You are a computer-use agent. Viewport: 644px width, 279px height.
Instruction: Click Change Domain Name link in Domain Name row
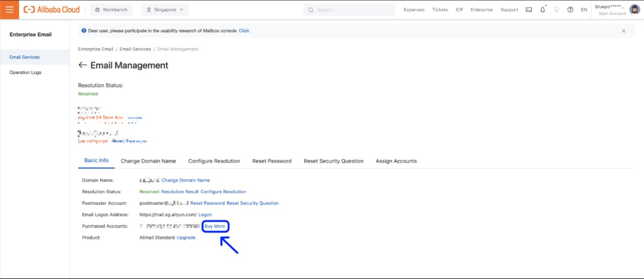tap(185, 180)
